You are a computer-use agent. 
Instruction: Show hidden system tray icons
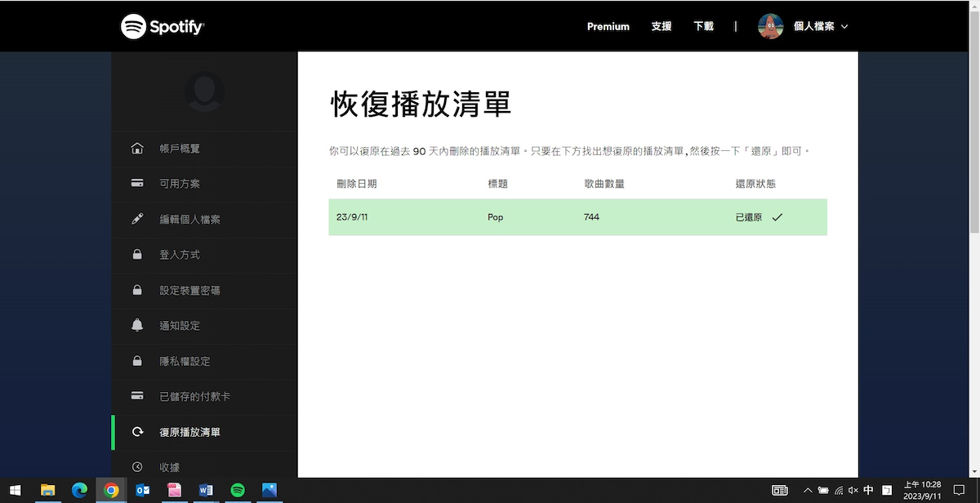[807, 490]
